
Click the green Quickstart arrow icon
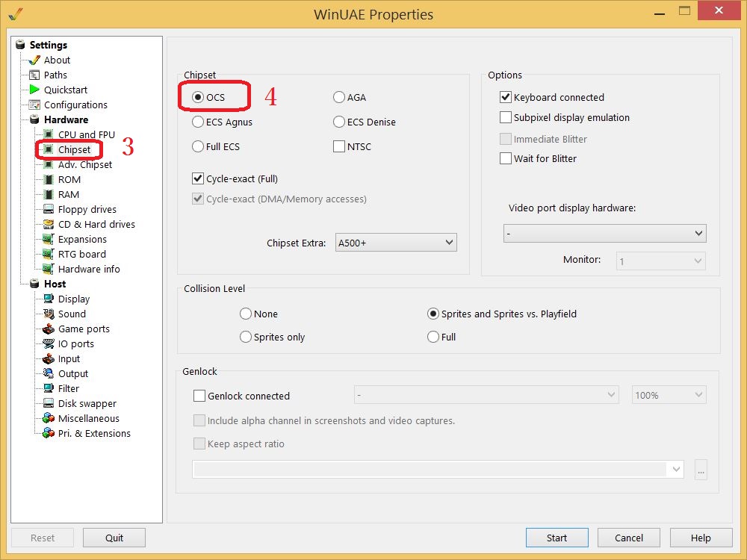[x=34, y=90]
